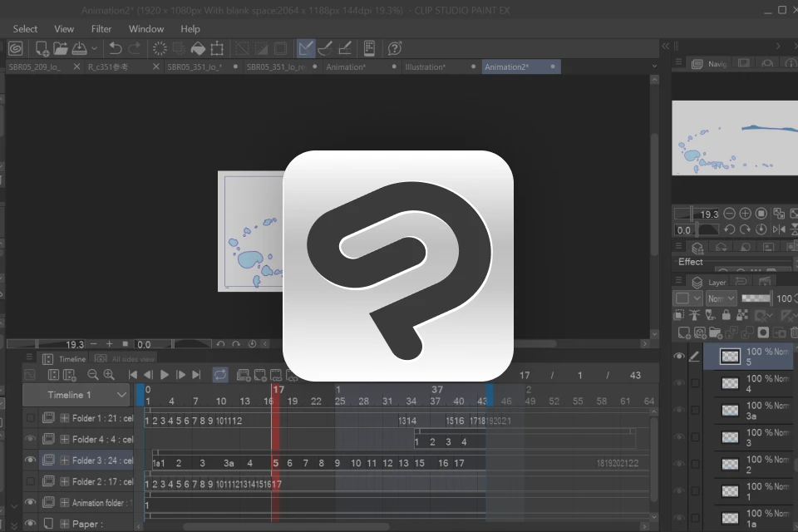Zoom in in Navigator panel
The image size is (798, 532).
[x=745, y=214]
